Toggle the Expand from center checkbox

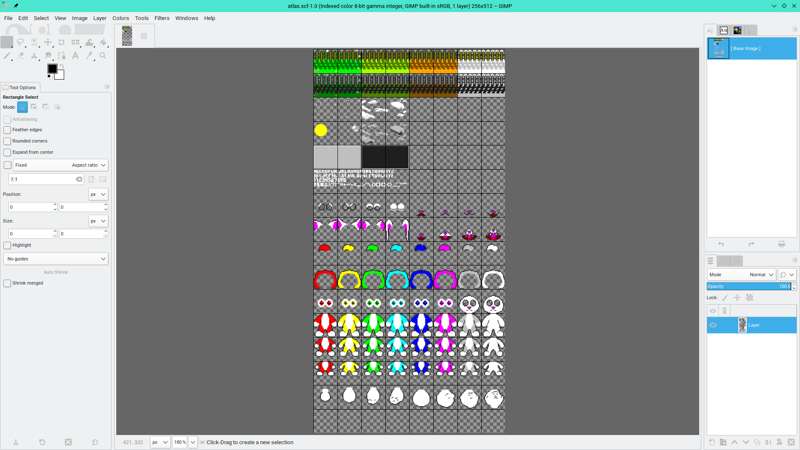click(x=7, y=152)
